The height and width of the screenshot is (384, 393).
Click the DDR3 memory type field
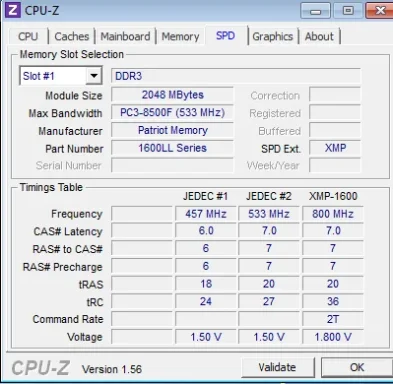(x=236, y=76)
